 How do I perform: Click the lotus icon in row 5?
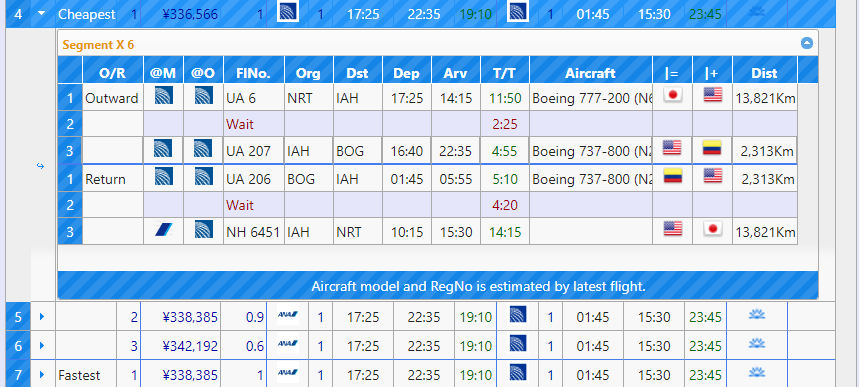pos(757,315)
